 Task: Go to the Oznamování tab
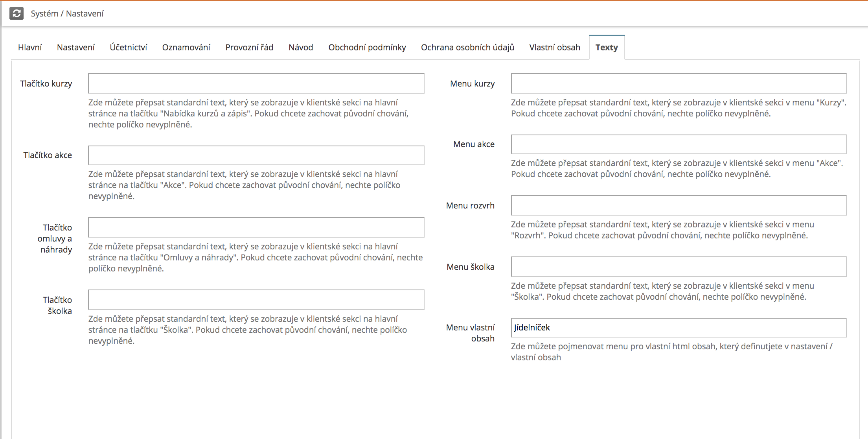coord(186,48)
